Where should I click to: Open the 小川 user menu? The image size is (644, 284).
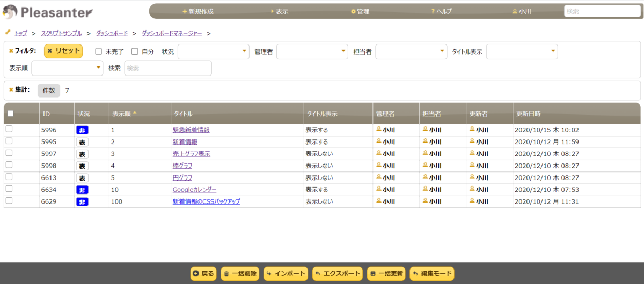pyautogui.click(x=522, y=11)
